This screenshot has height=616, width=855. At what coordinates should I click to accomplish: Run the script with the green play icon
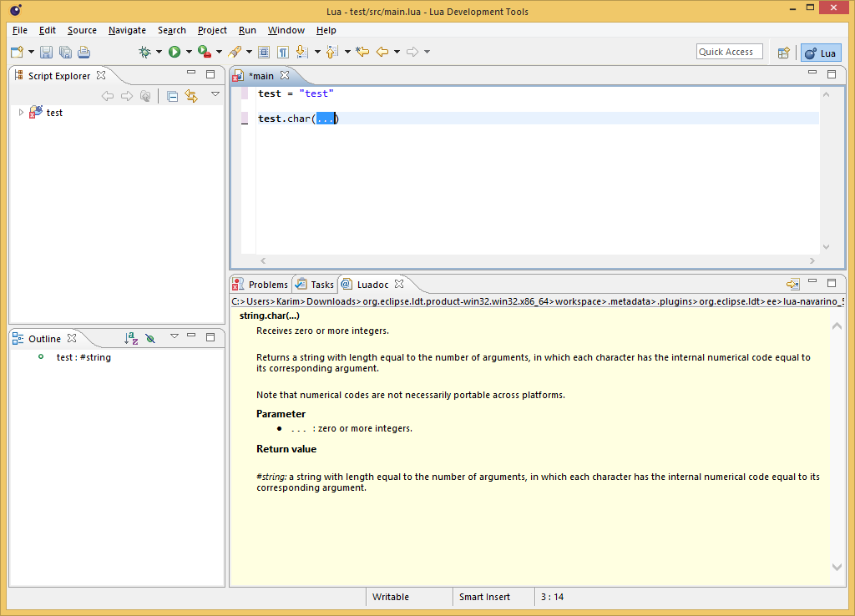tap(175, 52)
